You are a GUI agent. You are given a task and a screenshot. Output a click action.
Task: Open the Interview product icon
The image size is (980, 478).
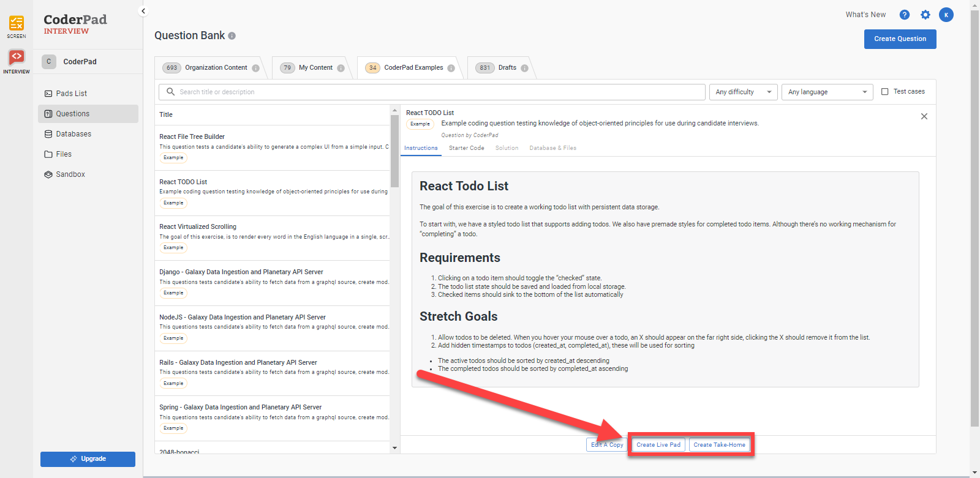tap(17, 58)
